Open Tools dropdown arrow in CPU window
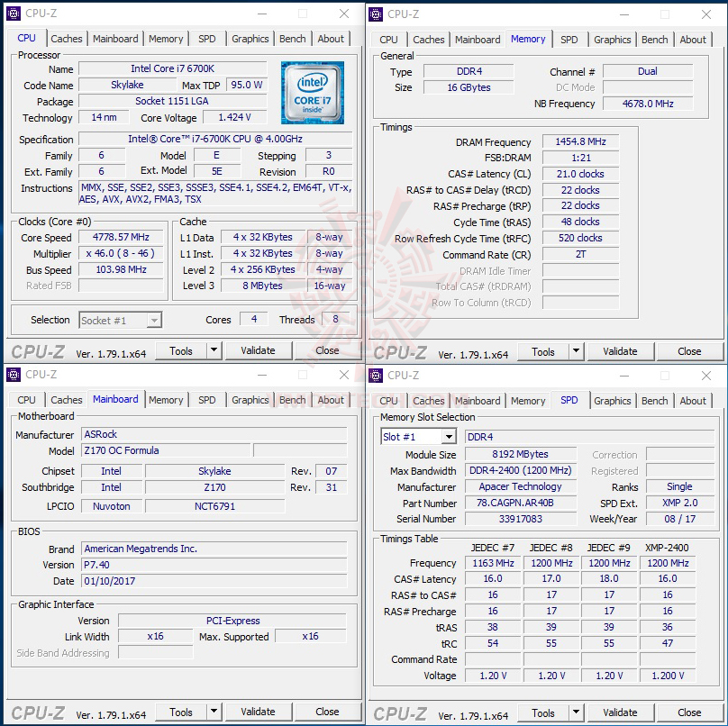 214,350
